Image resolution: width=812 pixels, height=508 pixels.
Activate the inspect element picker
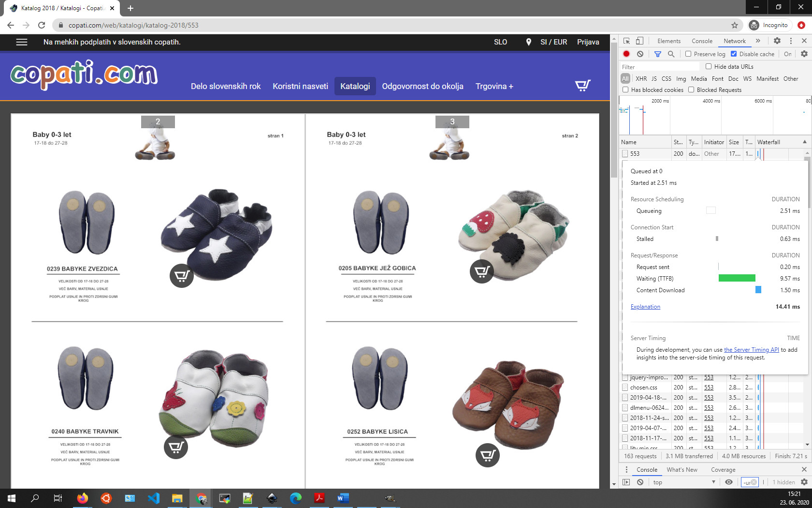[626, 41]
